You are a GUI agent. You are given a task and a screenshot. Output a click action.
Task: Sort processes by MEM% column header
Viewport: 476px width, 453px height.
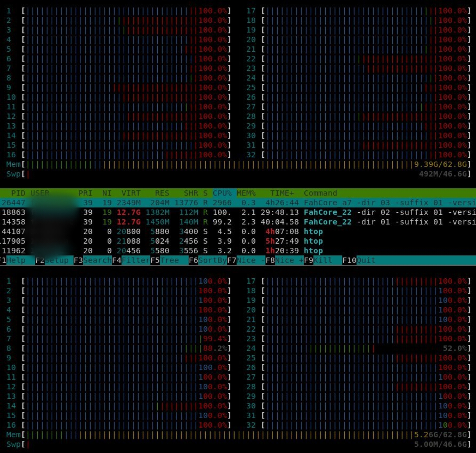pyautogui.click(x=246, y=193)
